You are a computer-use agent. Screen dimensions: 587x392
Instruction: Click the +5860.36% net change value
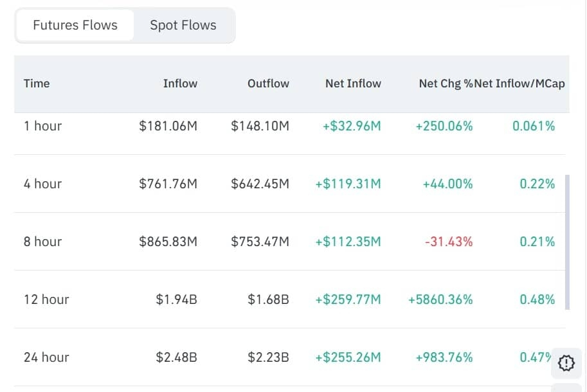point(444,299)
